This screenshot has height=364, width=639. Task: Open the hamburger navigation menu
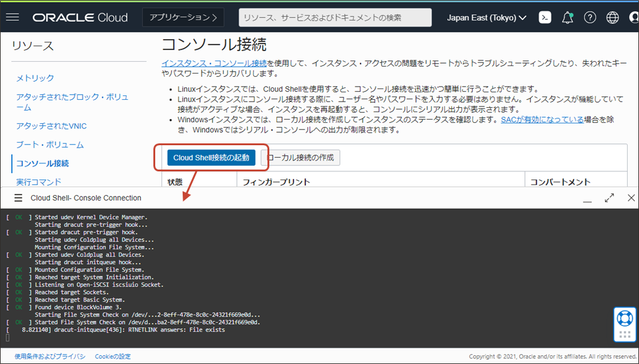(12, 17)
